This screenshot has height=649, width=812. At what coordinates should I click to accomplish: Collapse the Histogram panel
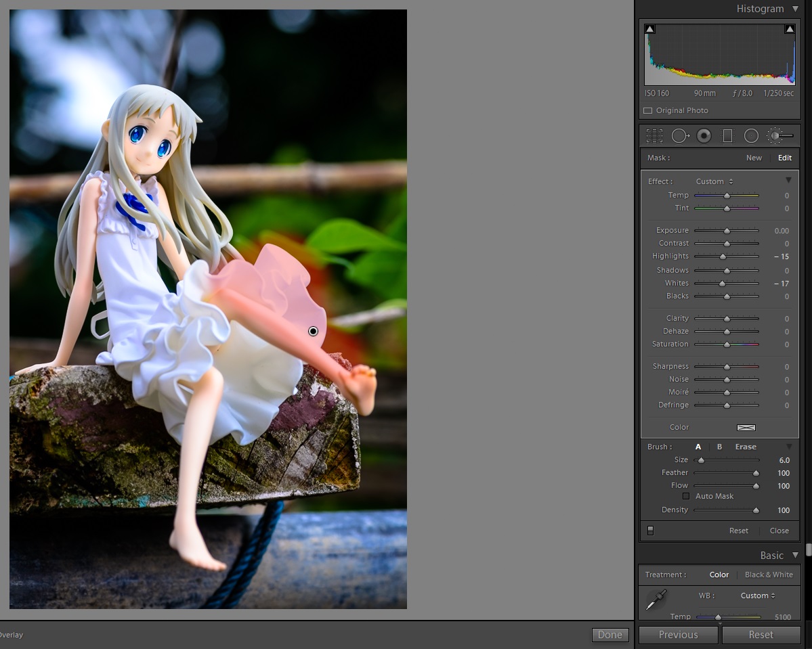pyautogui.click(x=796, y=9)
